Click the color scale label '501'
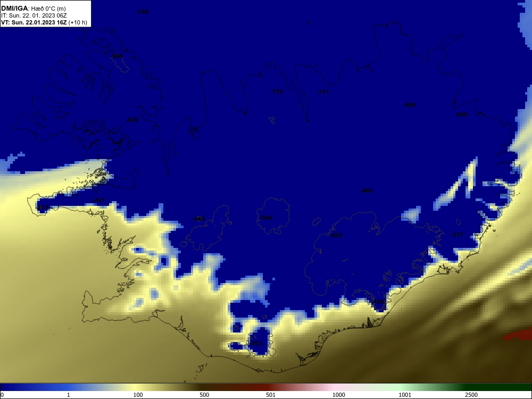The image size is (532, 399). (x=271, y=395)
